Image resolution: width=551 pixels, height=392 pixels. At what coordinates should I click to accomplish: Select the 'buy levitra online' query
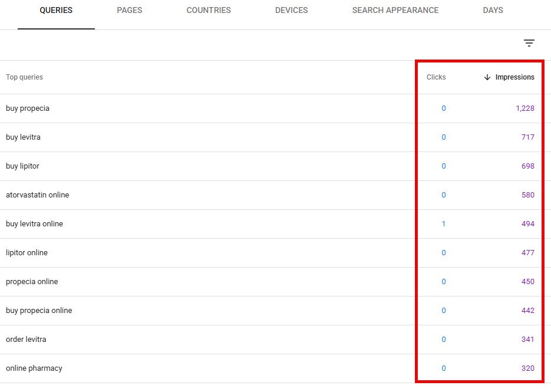34,223
